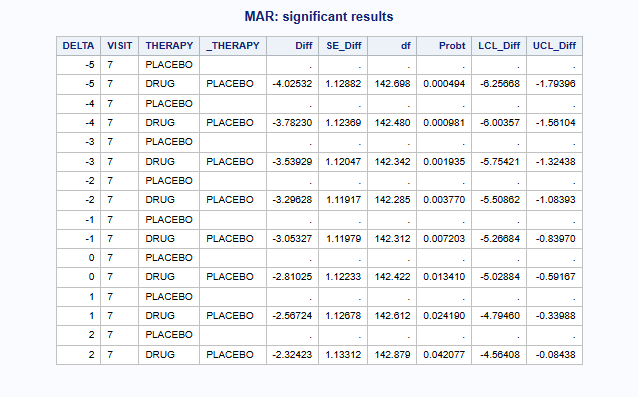Click the Diff value -2.56724

click(292, 316)
